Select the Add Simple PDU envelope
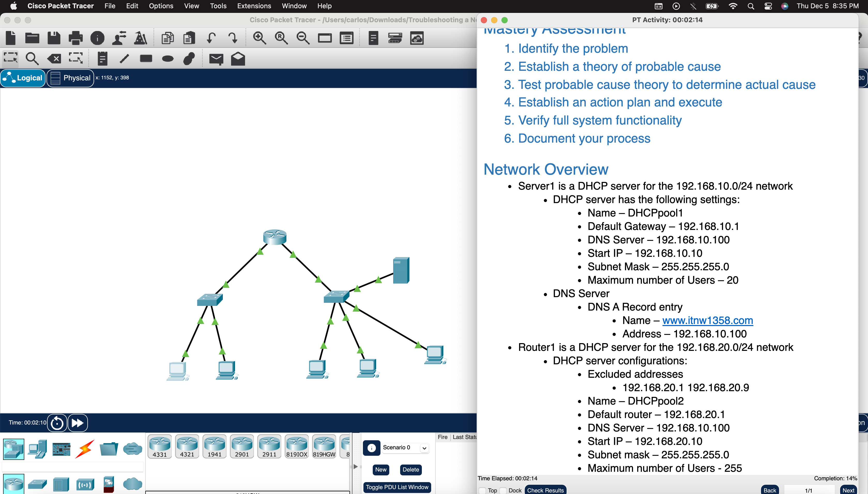The height and width of the screenshot is (494, 868). click(216, 59)
